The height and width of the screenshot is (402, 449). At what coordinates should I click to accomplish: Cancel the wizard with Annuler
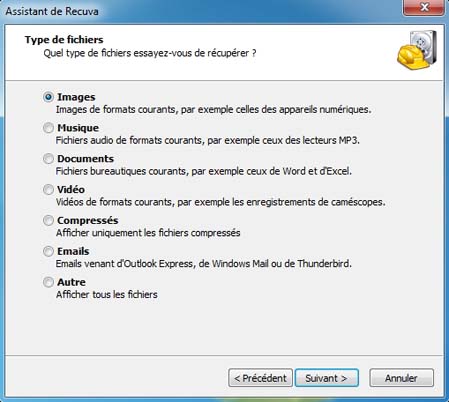(401, 378)
